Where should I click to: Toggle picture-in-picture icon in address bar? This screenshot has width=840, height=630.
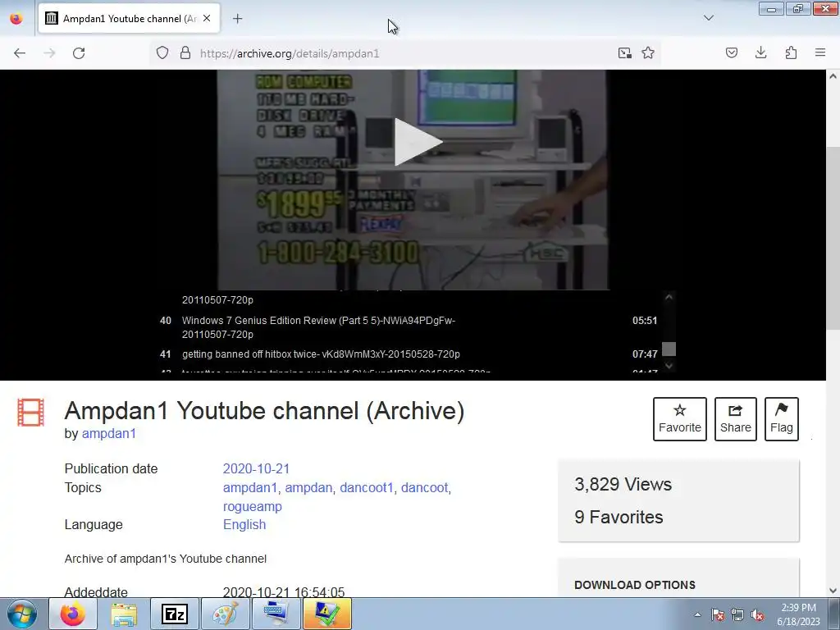pos(624,53)
